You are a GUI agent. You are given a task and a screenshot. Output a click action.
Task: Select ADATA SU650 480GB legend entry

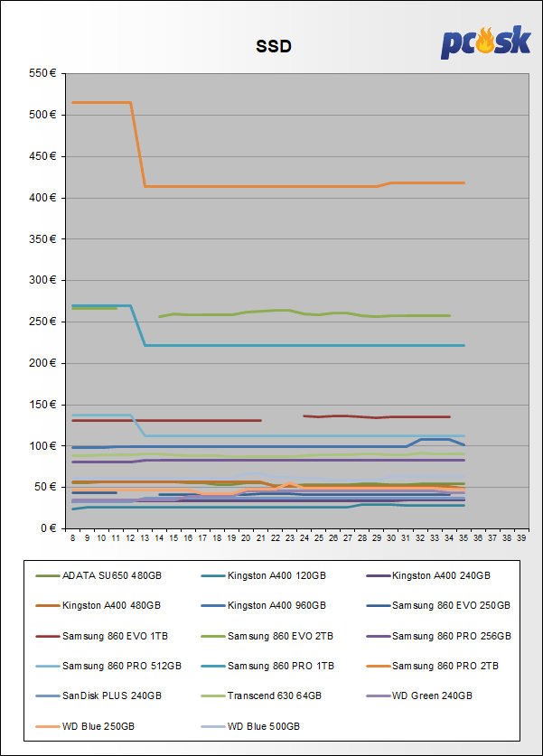(98, 575)
